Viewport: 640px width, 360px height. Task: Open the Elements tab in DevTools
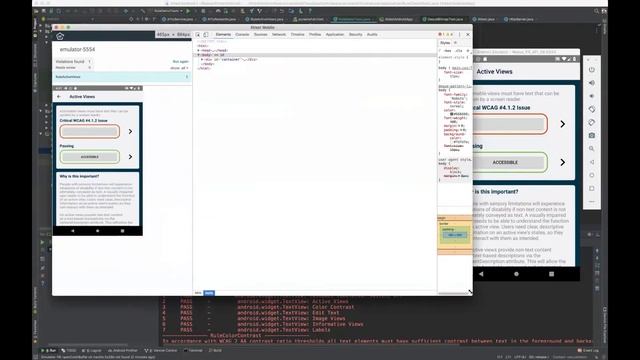pyautogui.click(x=223, y=35)
